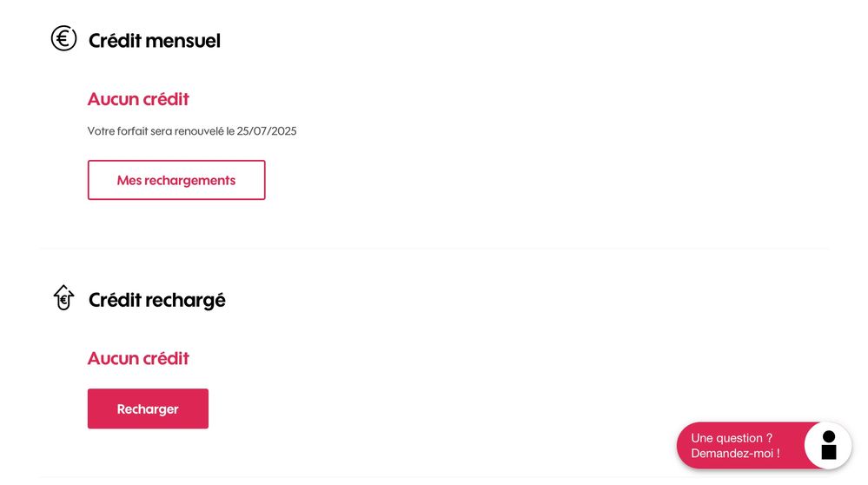Image resolution: width=868 pixels, height=485 pixels.
Task: Click the word 'rechargé' in the second heading
Action: (189, 300)
